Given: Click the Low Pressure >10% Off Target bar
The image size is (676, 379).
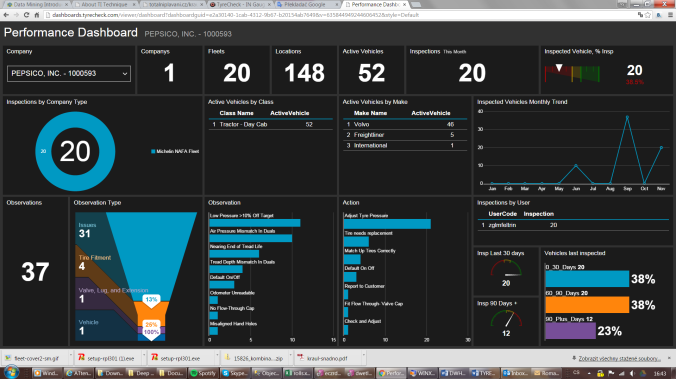Looking at the screenshot, I should 255,223.
